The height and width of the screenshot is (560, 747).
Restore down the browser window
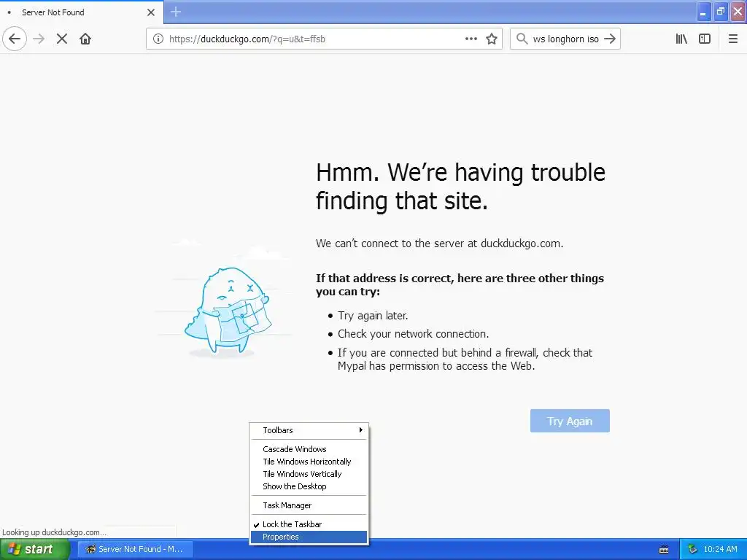721,12
